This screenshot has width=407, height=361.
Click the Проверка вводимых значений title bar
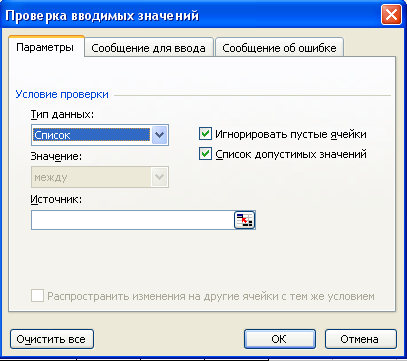[193, 15]
